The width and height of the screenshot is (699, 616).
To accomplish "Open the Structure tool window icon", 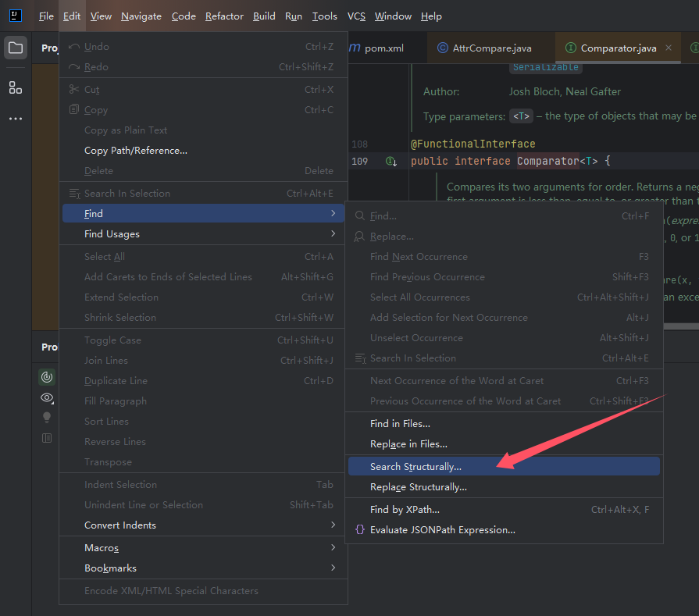I will point(16,87).
